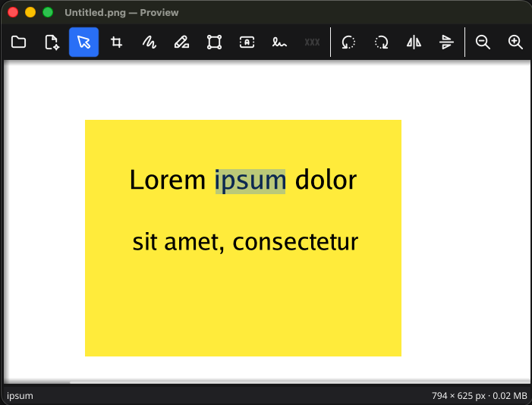Select the freehand sketch tool
This screenshot has width=532, height=405.
150,42
